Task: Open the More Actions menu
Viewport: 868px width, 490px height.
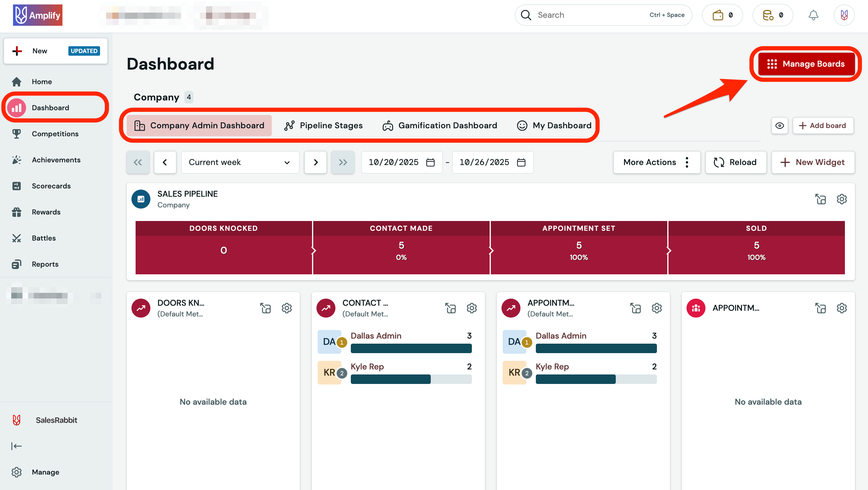Action: pos(657,162)
